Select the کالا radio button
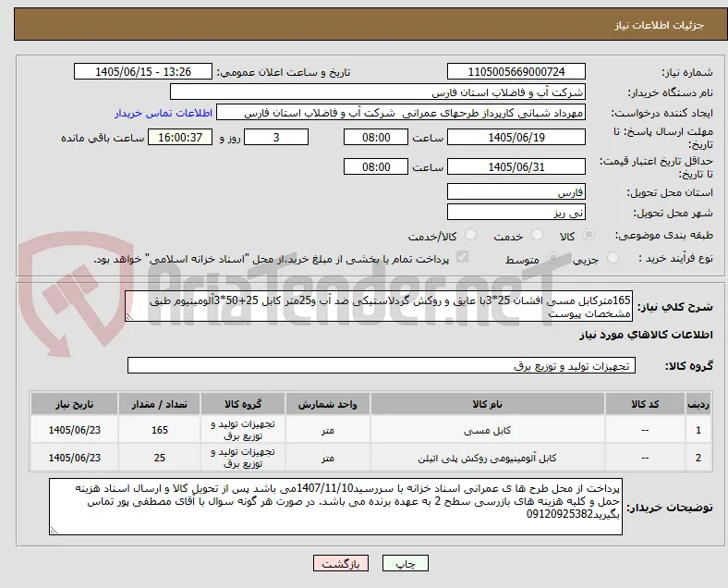Screen dimensions: 728x588 point(588,235)
